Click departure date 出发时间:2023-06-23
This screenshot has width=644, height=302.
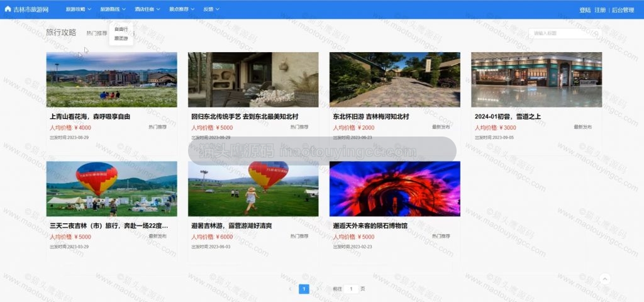(x=352, y=138)
